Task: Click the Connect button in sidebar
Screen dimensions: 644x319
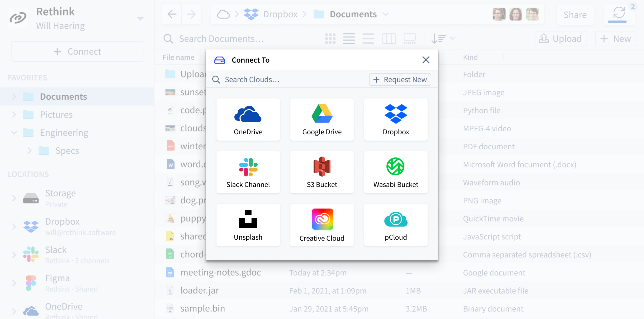Action: pyautogui.click(x=77, y=52)
